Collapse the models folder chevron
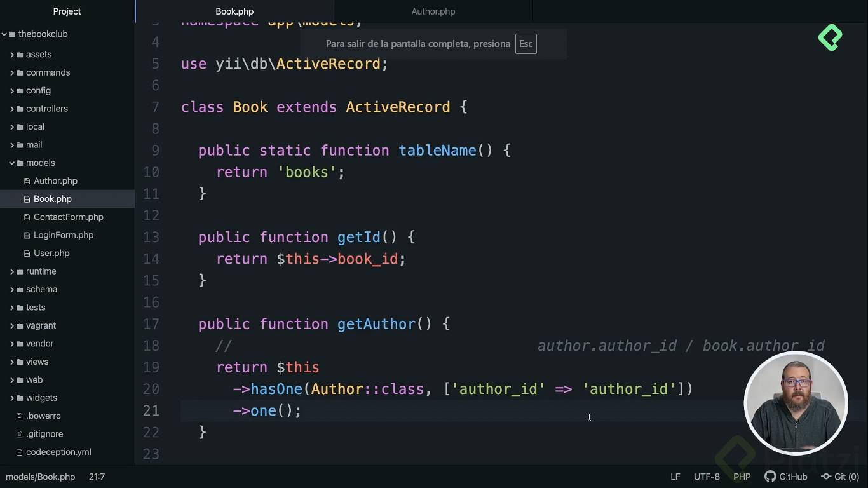The image size is (868, 488). pyautogui.click(x=12, y=163)
